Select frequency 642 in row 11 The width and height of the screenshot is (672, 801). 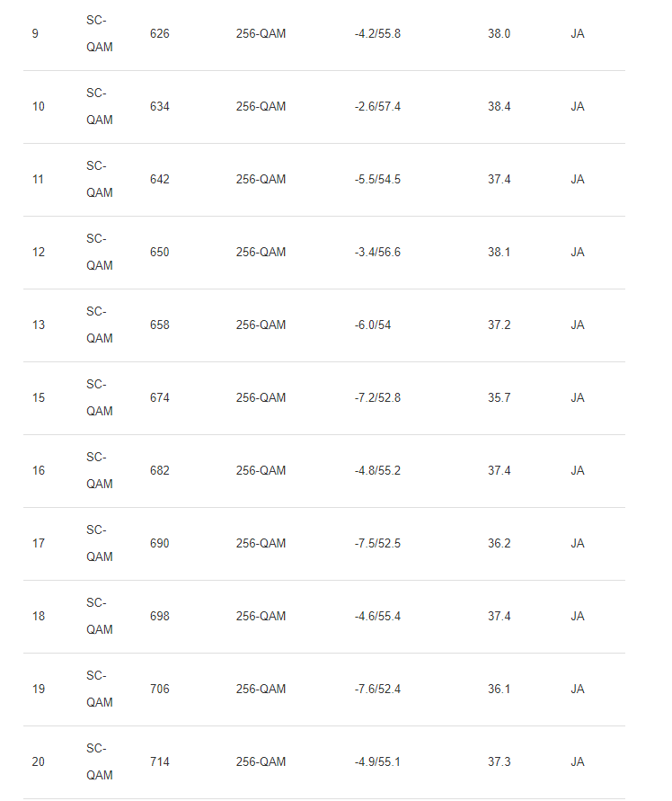pyautogui.click(x=160, y=179)
